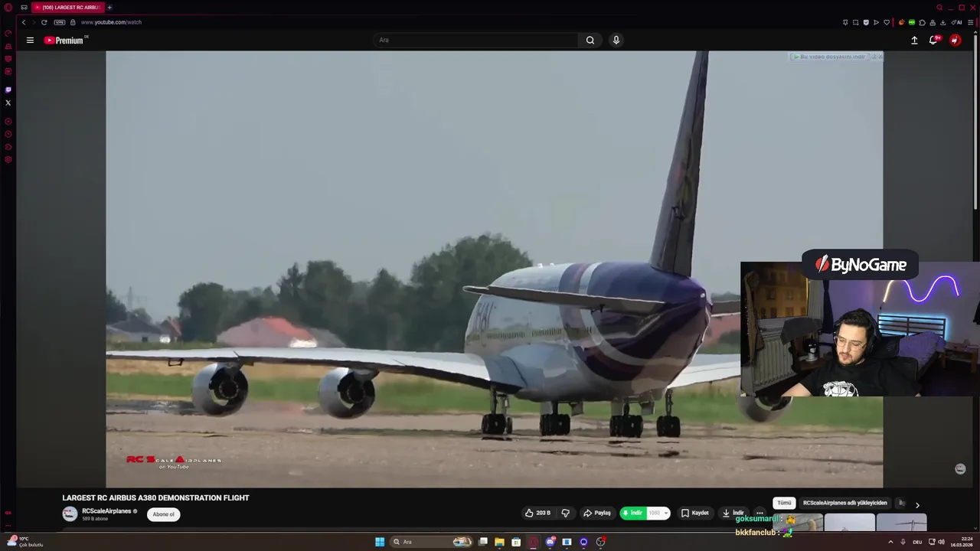Click the taskbar search box
The image size is (980, 551).
click(x=431, y=542)
